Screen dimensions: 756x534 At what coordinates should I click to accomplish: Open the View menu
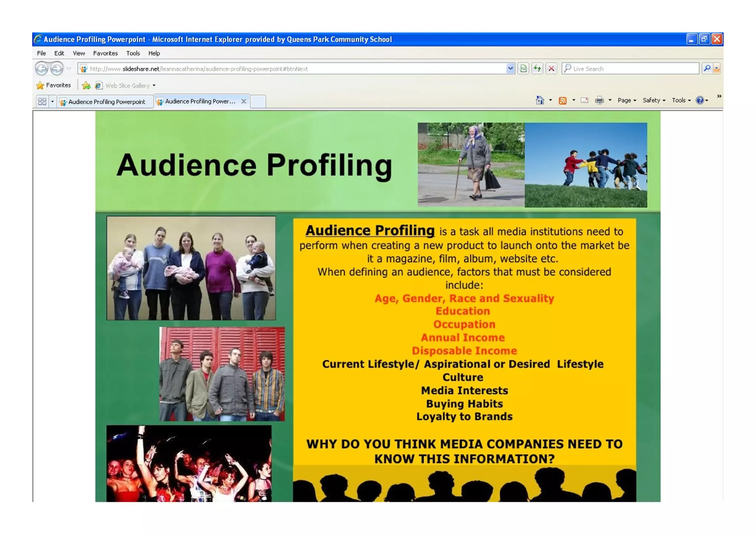[x=79, y=53]
